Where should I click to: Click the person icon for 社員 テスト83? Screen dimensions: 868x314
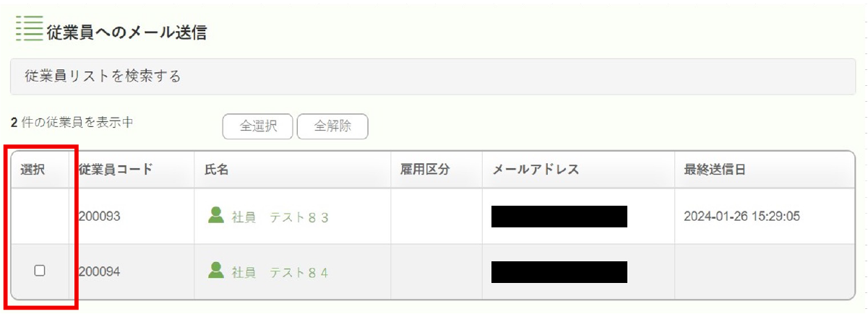(x=215, y=214)
